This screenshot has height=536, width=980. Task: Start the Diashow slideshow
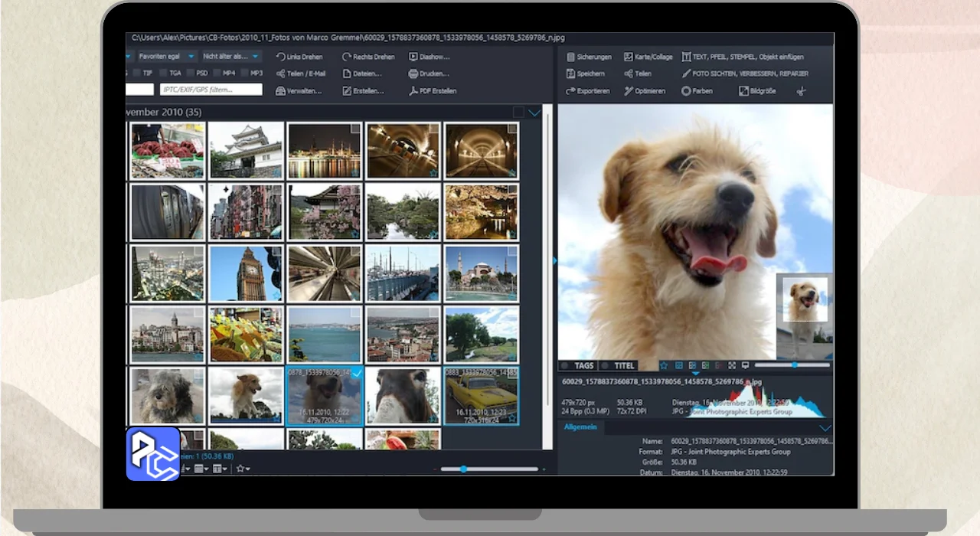[x=429, y=57]
